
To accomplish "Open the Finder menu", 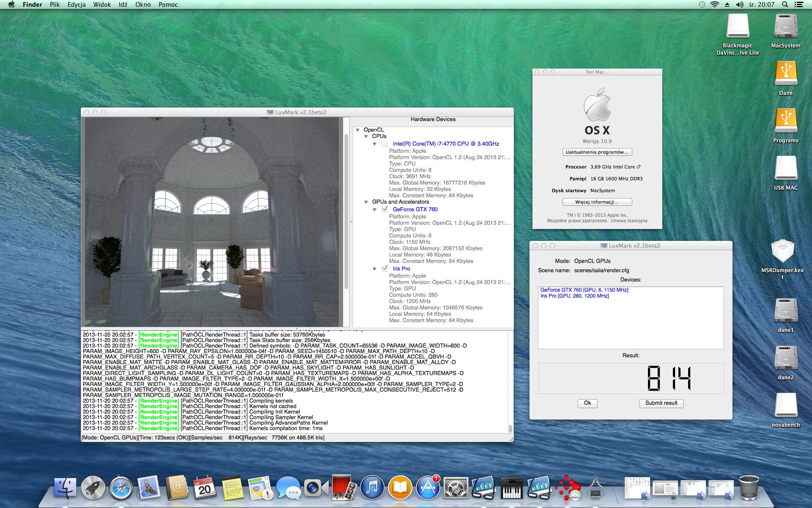I will (32, 5).
